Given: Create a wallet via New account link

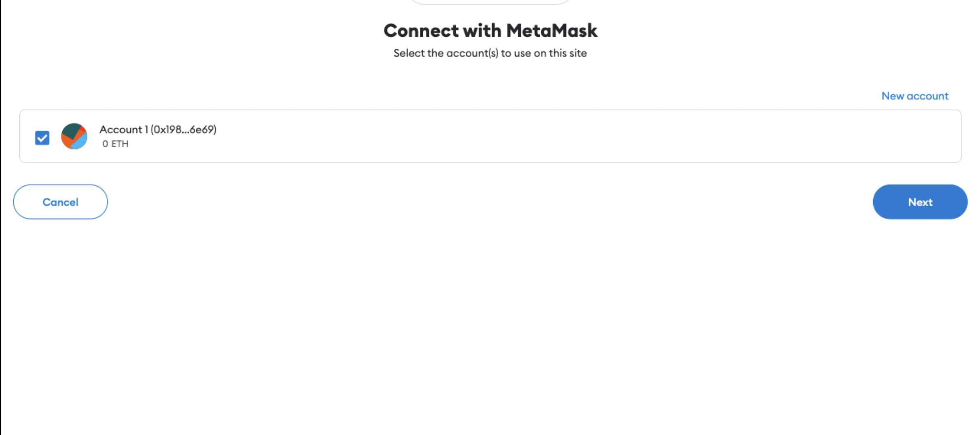Looking at the screenshot, I should (x=915, y=96).
